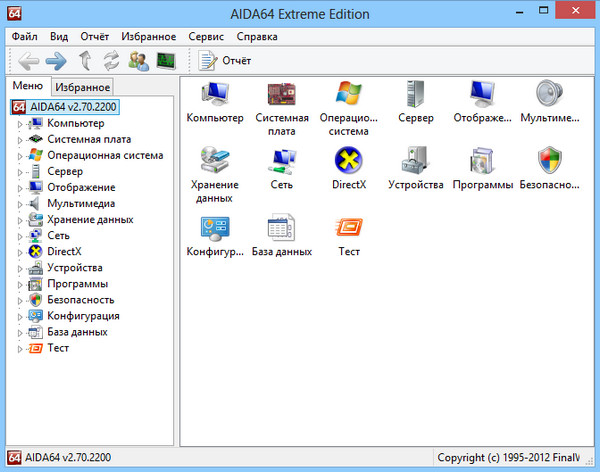Click the Отчёт report button in toolbar
The width and height of the screenshot is (600, 472).
point(225,61)
